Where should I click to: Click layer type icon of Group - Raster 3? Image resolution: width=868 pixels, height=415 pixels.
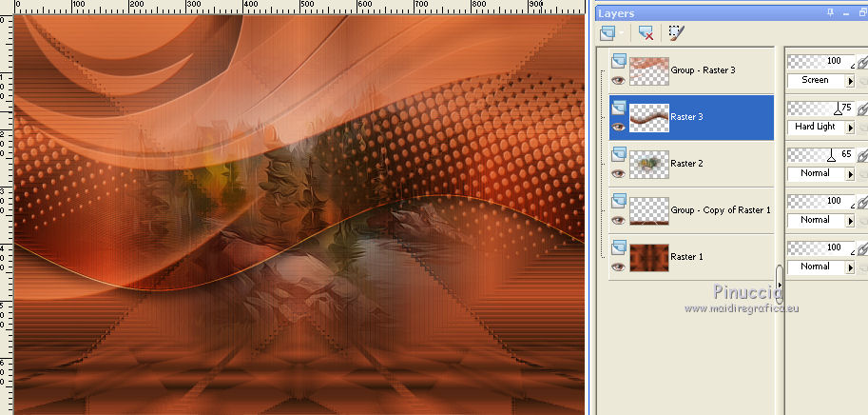[x=618, y=61]
